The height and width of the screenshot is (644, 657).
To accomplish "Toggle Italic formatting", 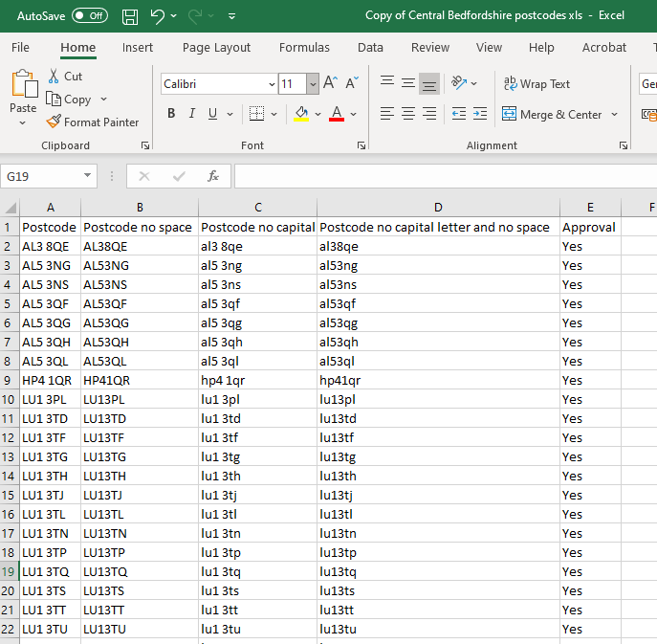I will (192, 114).
